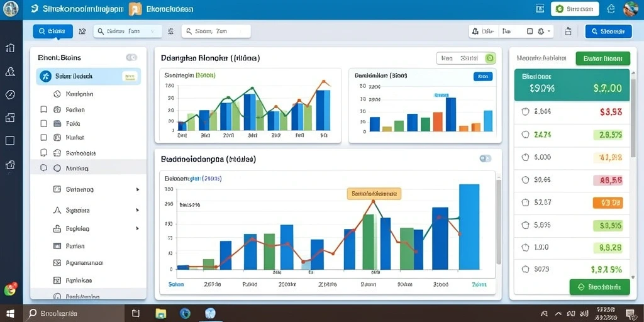Screen dimensions: 644x322
Task: Open the camera icon in dark sidebar
Action: 10,165
